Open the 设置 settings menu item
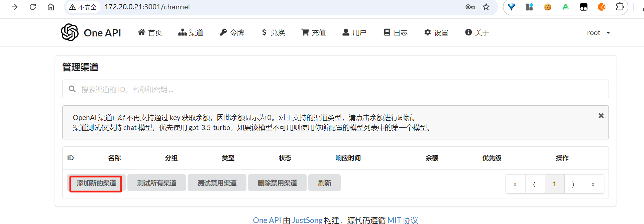The image size is (644, 224). click(436, 32)
